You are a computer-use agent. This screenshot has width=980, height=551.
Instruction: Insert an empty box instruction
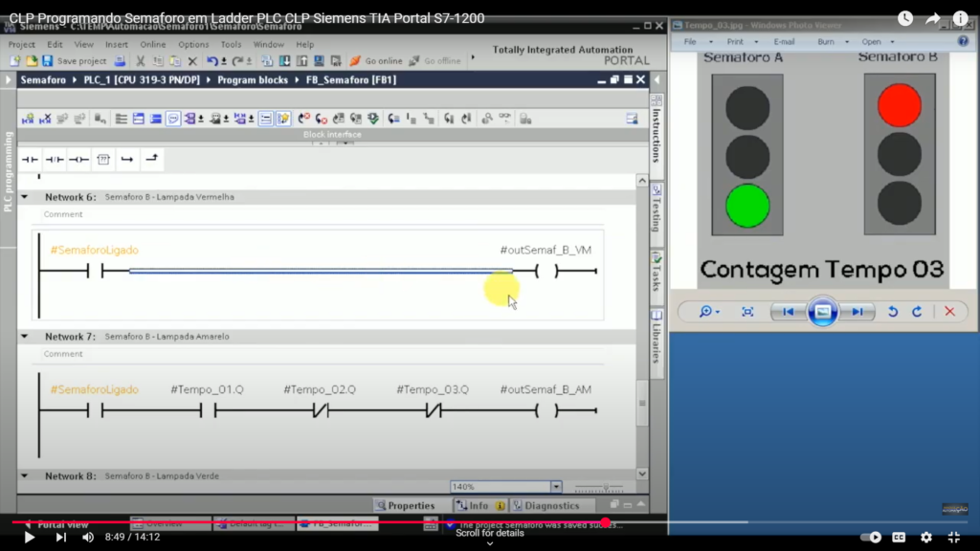103,160
